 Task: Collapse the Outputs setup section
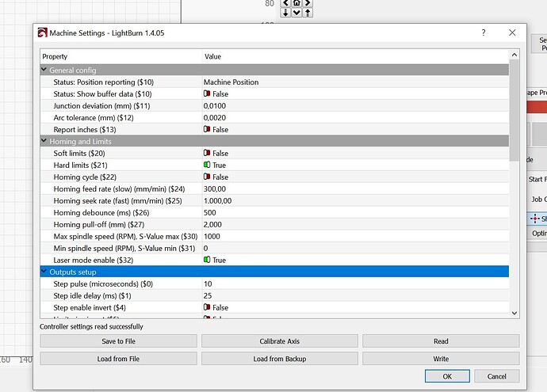[x=44, y=271]
